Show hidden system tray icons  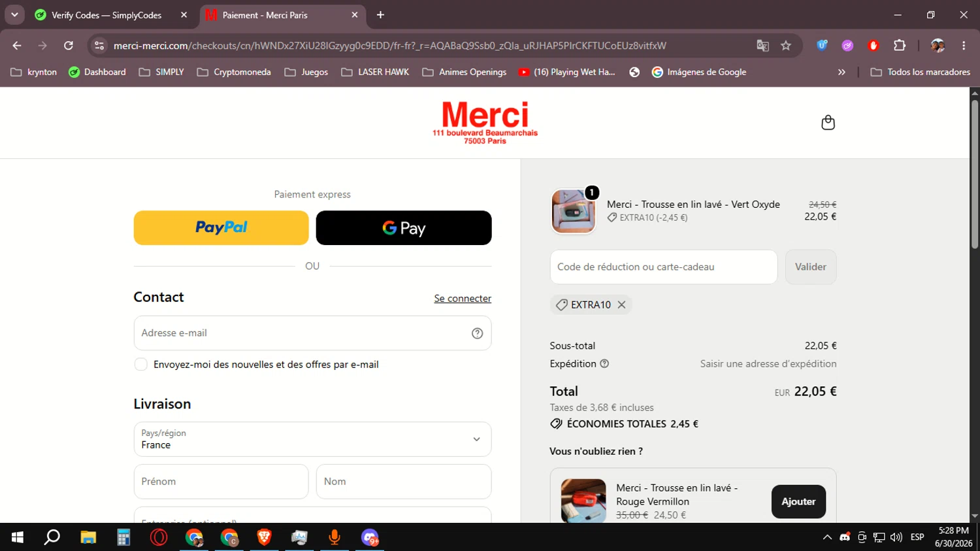pos(827,537)
